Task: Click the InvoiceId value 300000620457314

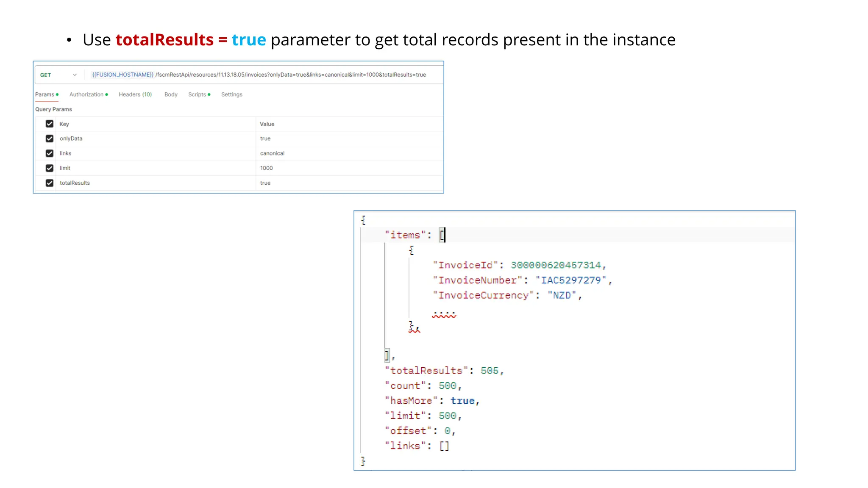Action: (x=556, y=265)
